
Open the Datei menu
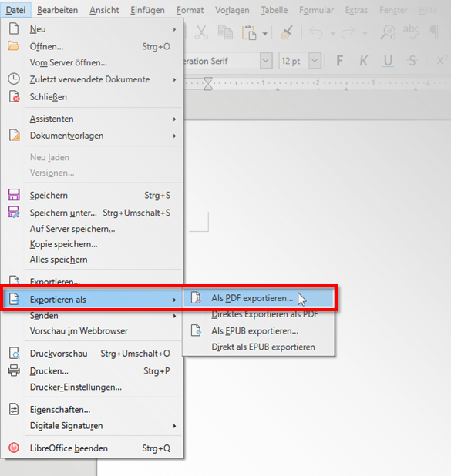pos(15,10)
